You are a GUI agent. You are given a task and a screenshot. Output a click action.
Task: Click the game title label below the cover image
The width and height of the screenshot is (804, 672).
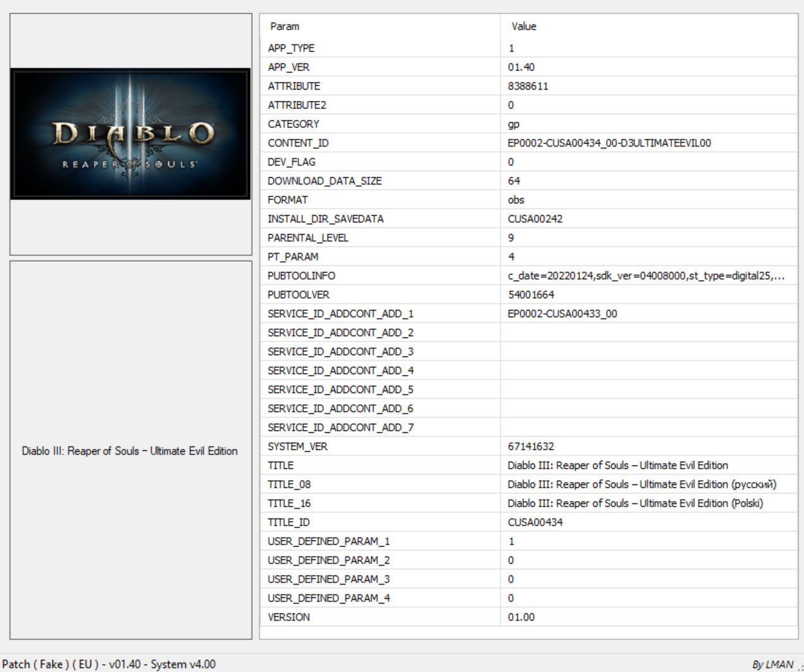(x=130, y=451)
